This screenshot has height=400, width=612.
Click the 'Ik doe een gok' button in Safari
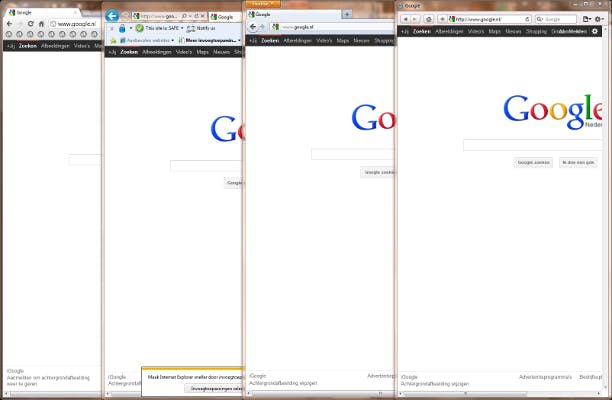point(578,162)
